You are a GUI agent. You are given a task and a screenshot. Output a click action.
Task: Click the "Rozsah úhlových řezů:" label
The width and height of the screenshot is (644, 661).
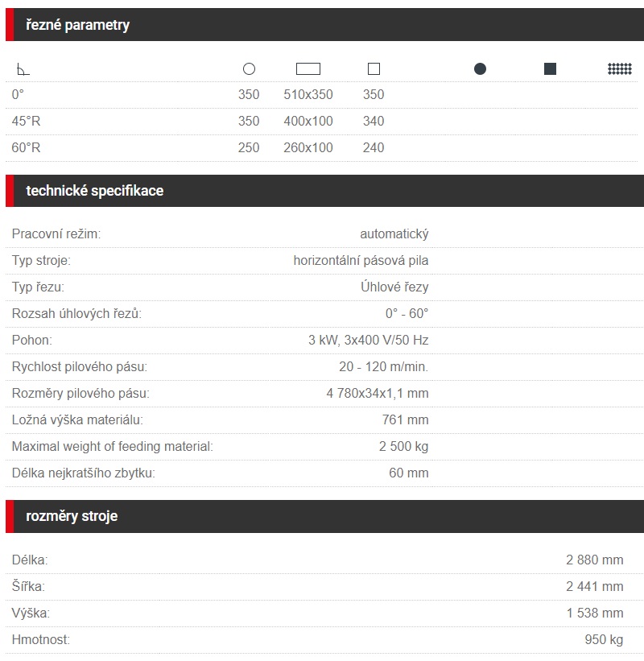[76, 314]
